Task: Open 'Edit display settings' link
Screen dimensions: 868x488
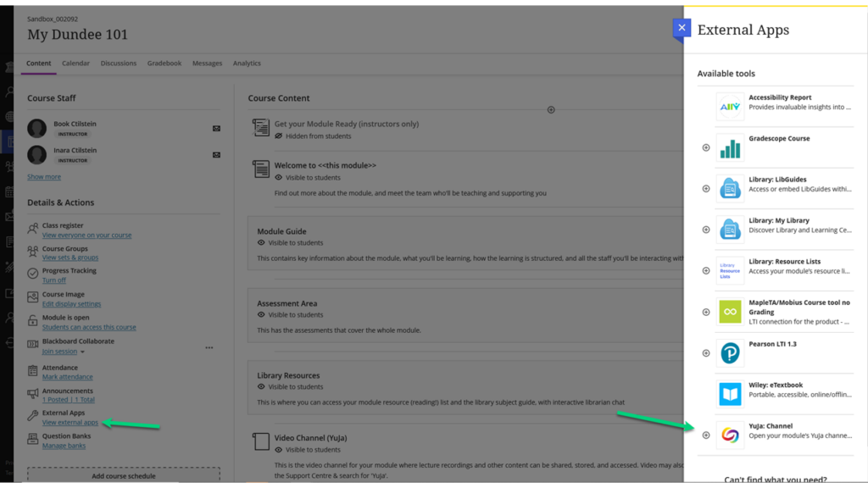Action: (x=71, y=304)
